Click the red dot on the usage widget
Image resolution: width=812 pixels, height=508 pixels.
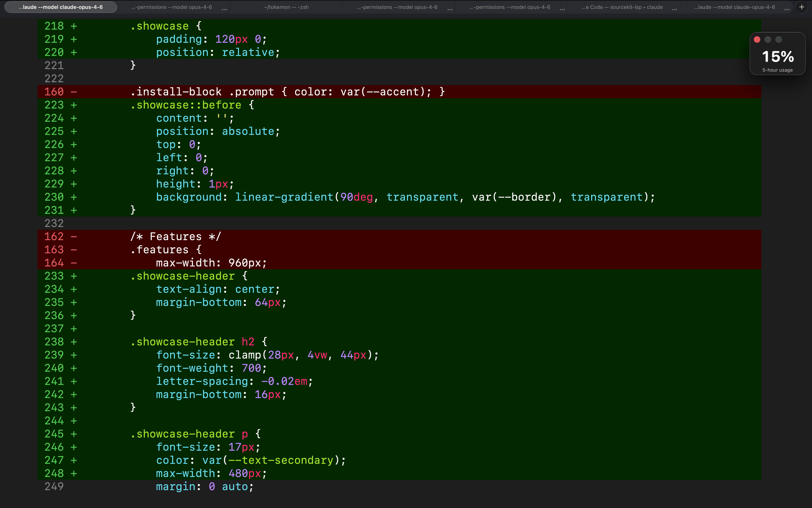pos(757,39)
